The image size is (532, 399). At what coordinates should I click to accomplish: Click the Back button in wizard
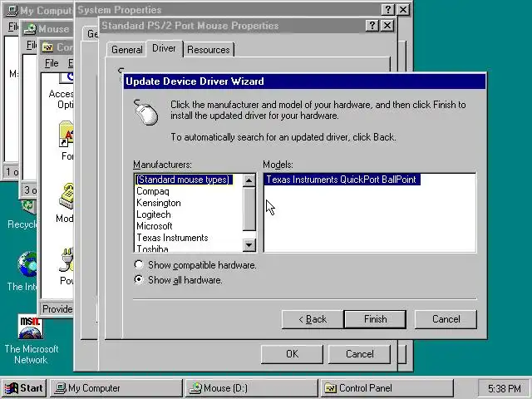tap(313, 319)
